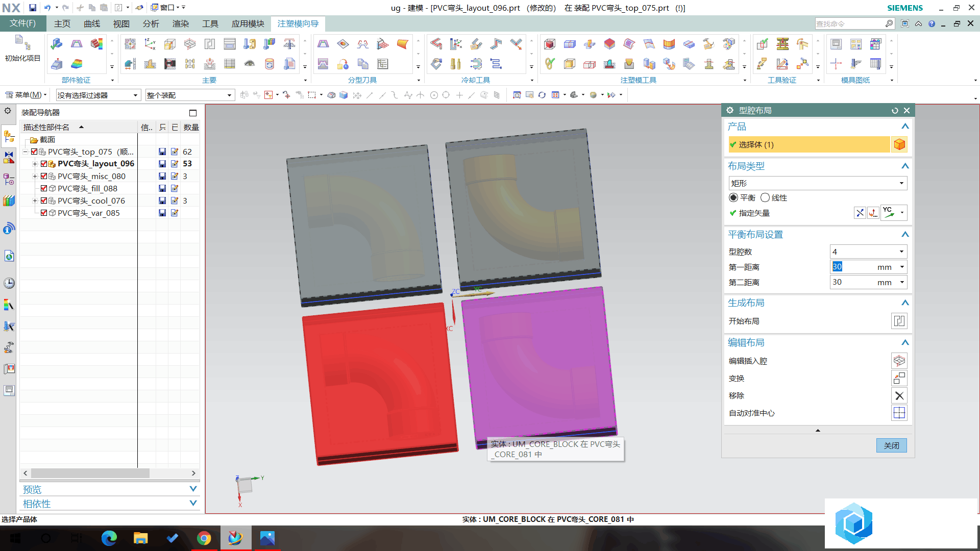
Task: Open the 型腔数 cavity count dropdown
Action: (868, 252)
